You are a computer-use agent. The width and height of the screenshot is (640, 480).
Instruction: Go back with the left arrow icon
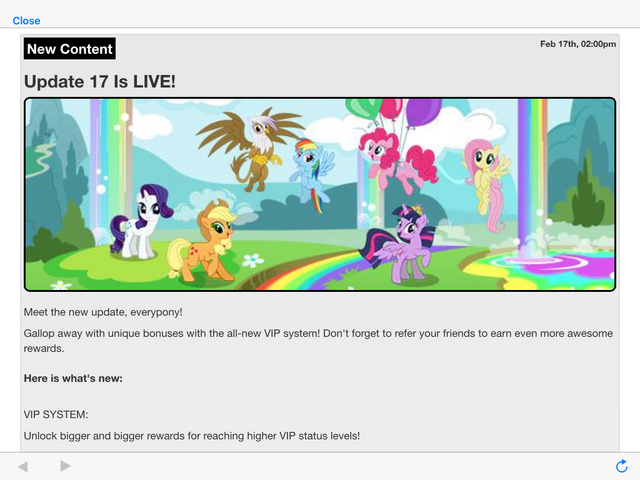(x=23, y=466)
